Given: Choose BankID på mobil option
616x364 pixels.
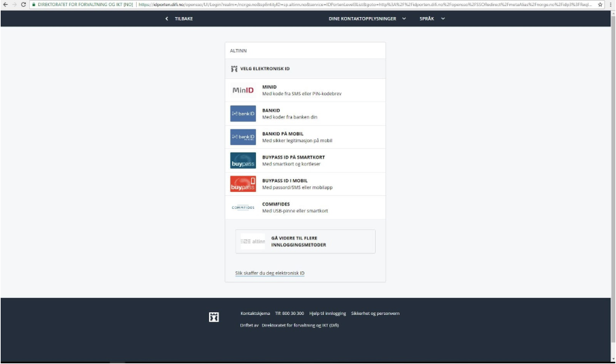Looking at the screenshot, I should tap(305, 137).
